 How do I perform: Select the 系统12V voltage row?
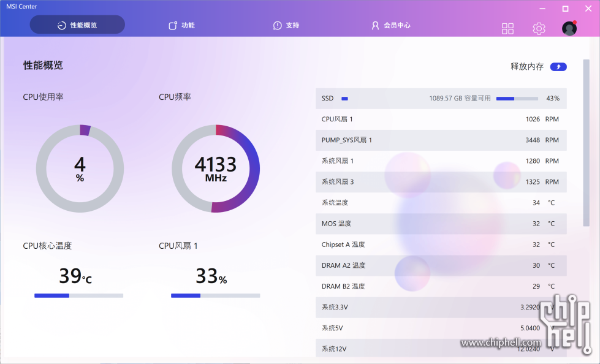pos(441,348)
